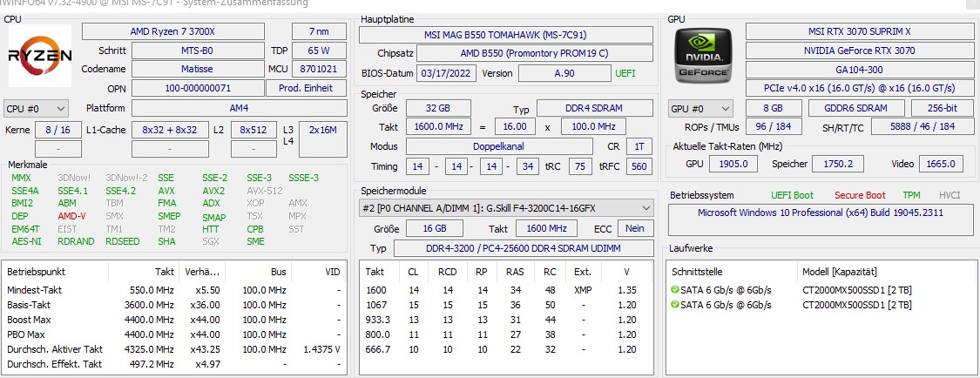
Task: Select the Matisse codename value
Action: coord(198,69)
